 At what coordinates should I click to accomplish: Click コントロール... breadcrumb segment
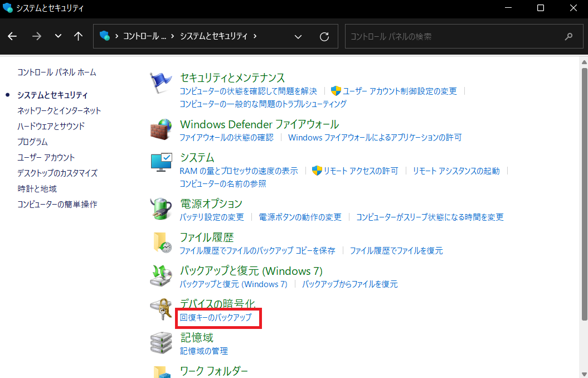pyautogui.click(x=144, y=36)
